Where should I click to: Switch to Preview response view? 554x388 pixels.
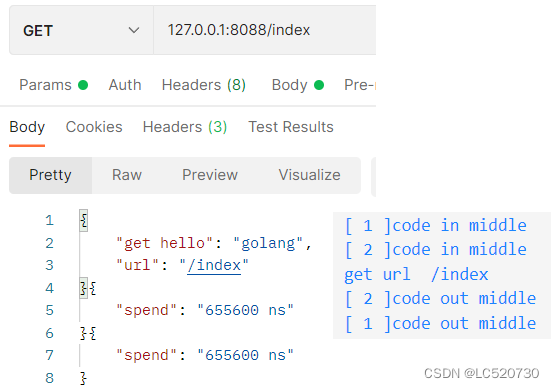[210, 175]
